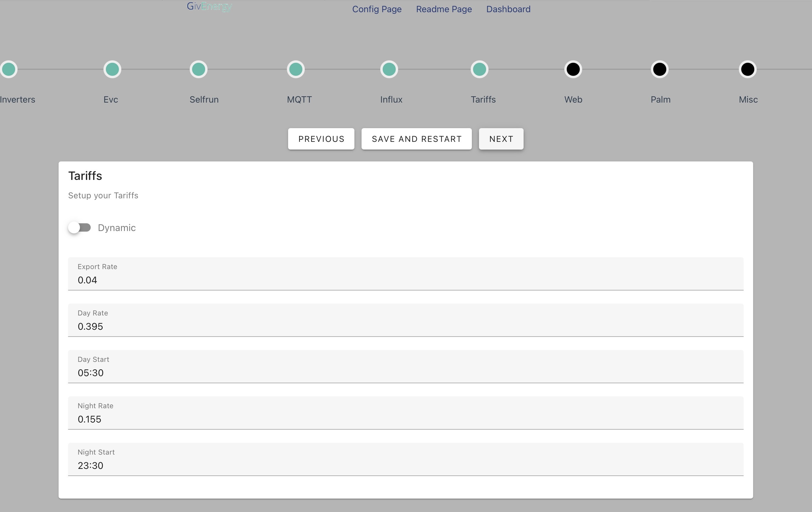Go to the Influx step circle
Screen dimensions: 812x512
[389, 70]
